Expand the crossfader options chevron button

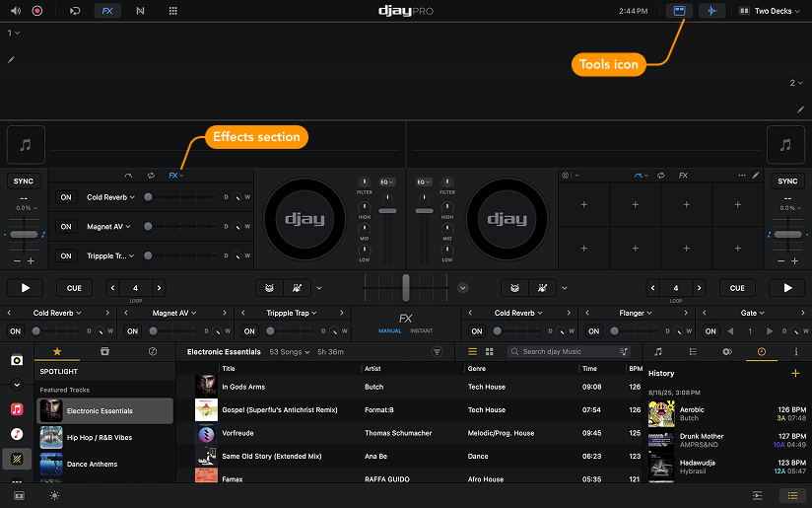(x=463, y=288)
